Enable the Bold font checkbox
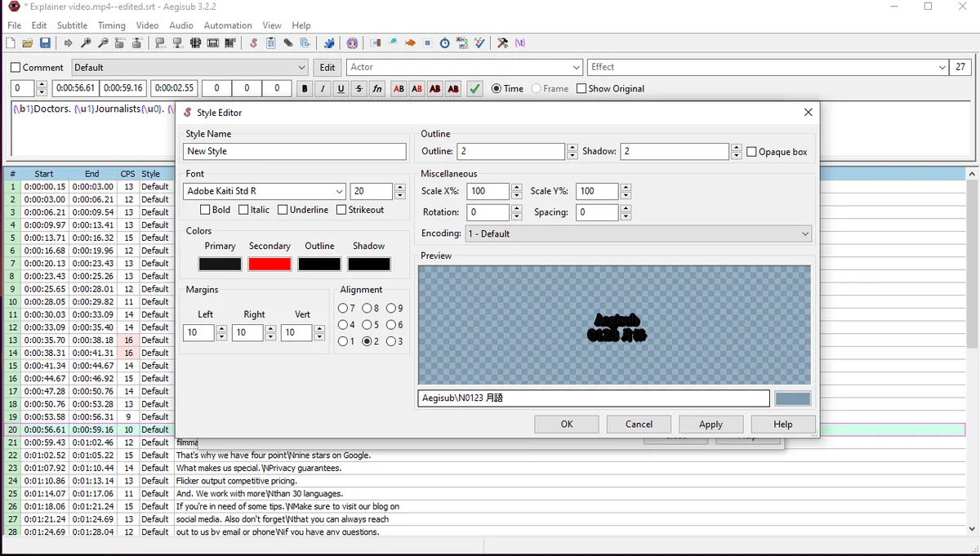The height and width of the screenshot is (556, 980). [x=206, y=210]
